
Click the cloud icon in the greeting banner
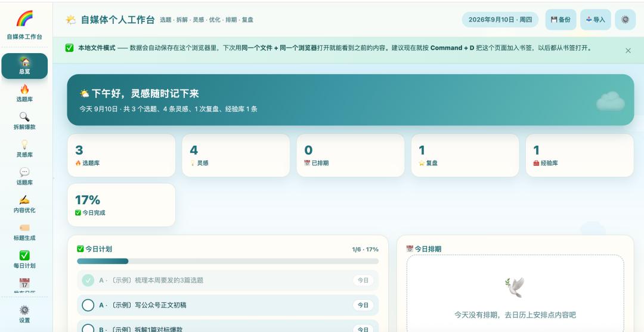pyautogui.click(x=611, y=101)
